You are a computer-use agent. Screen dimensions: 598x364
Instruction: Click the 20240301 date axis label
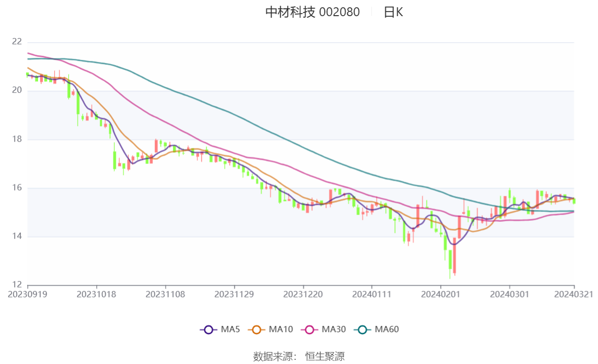pyautogui.click(x=509, y=294)
